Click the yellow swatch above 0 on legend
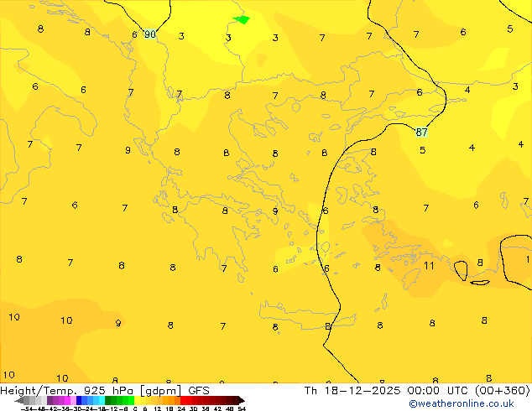The width and height of the screenshot is (532, 411). 137,400
